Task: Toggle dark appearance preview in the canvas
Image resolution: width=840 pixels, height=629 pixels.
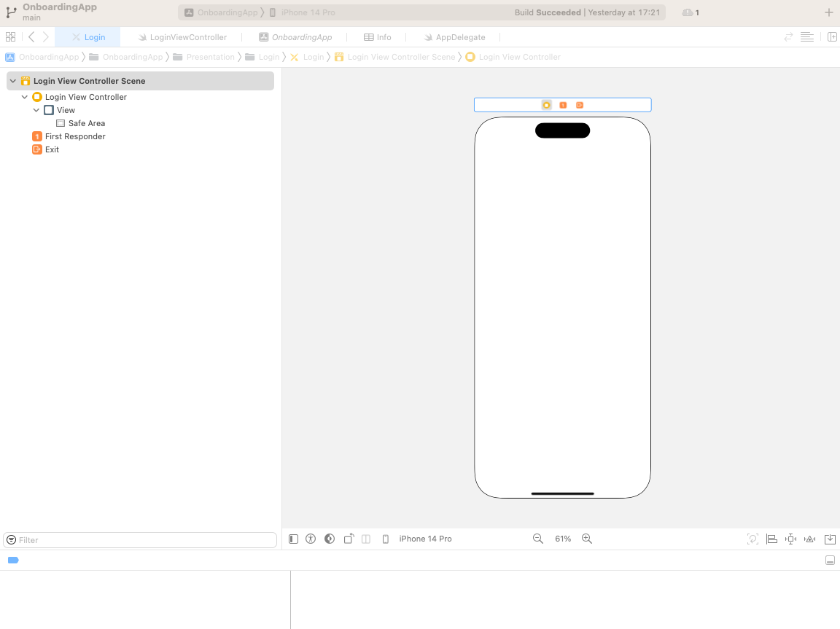Action: tap(329, 539)
